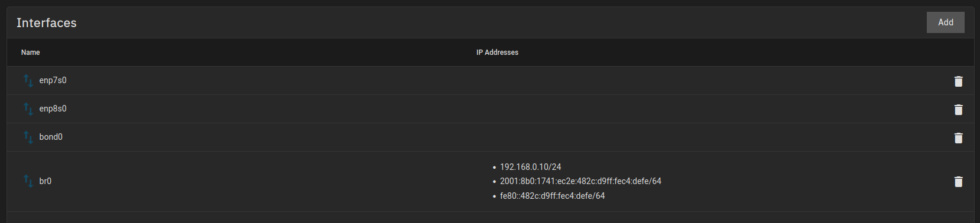This screenshot has height=223, width=980.
Task: Delete the enp8s0 interface via trash icon
Action: click(x=958, y=109)
